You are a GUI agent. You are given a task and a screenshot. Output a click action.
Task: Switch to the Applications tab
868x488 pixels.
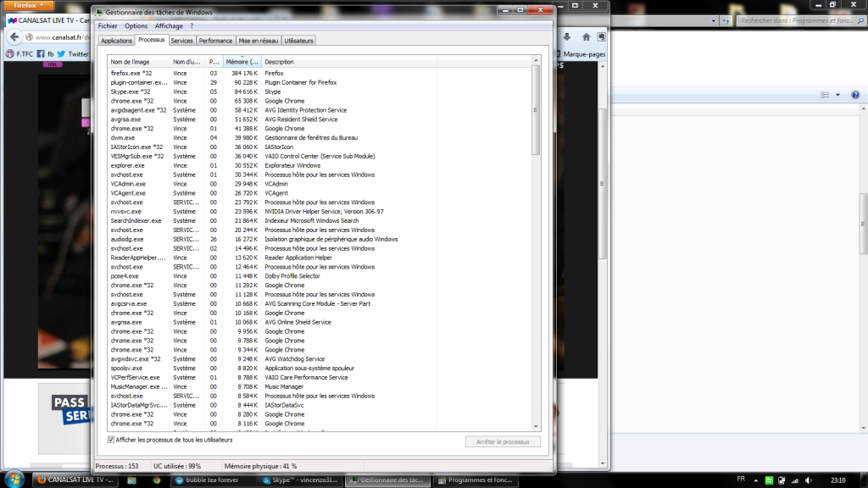(117, 40)
